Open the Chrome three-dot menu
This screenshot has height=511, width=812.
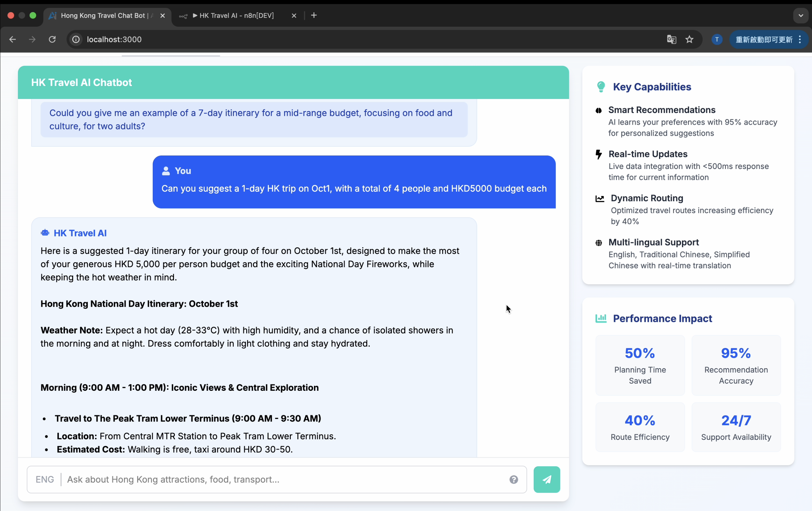click(800, 39)
